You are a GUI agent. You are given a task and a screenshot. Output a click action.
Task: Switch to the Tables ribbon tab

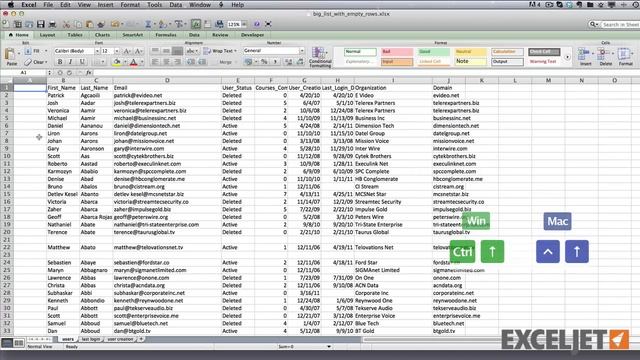(75, 35)
